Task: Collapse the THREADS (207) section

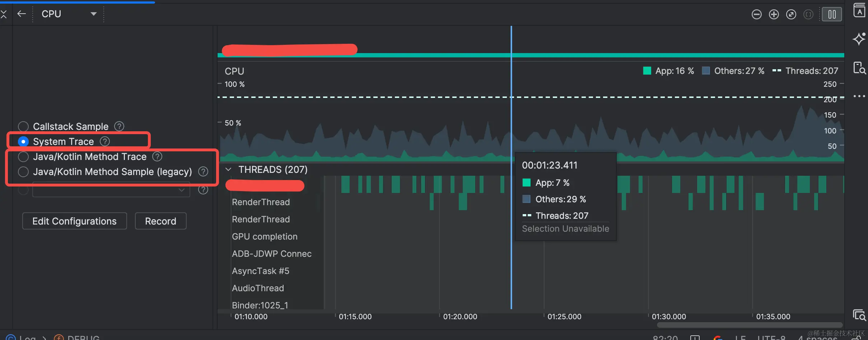Action: (x=228, y=169)
